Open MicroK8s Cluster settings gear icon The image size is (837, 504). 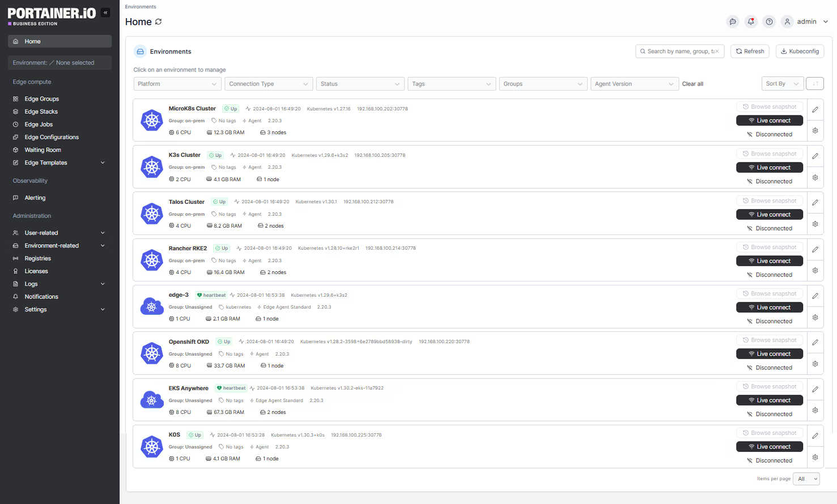point(815,131)
